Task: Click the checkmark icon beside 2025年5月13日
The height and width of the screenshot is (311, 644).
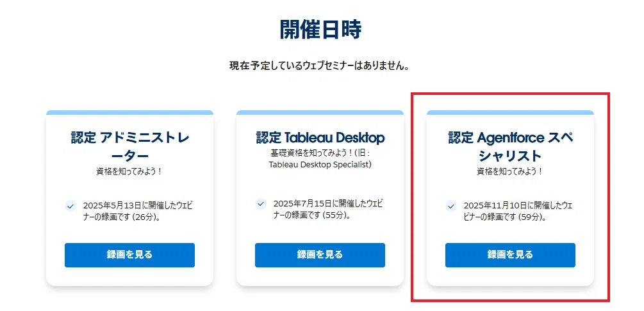Action: click(70, 206)
